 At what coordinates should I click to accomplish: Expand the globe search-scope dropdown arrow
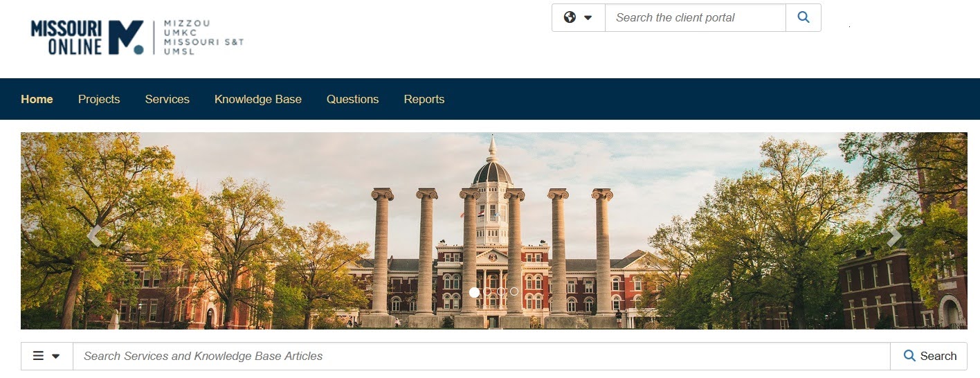pyautogui.click(x=588, y=18)
